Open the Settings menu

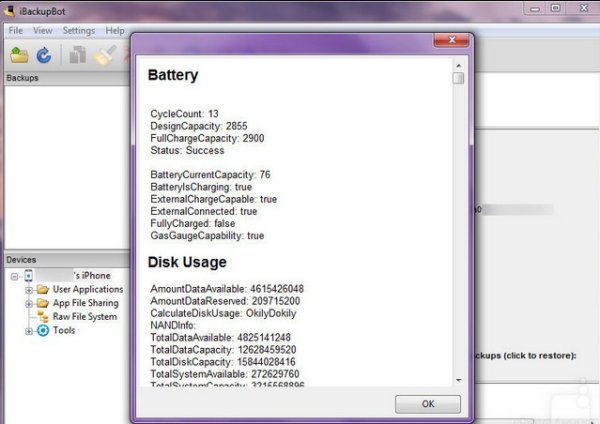pyautogui.click(x=79, y=31)
